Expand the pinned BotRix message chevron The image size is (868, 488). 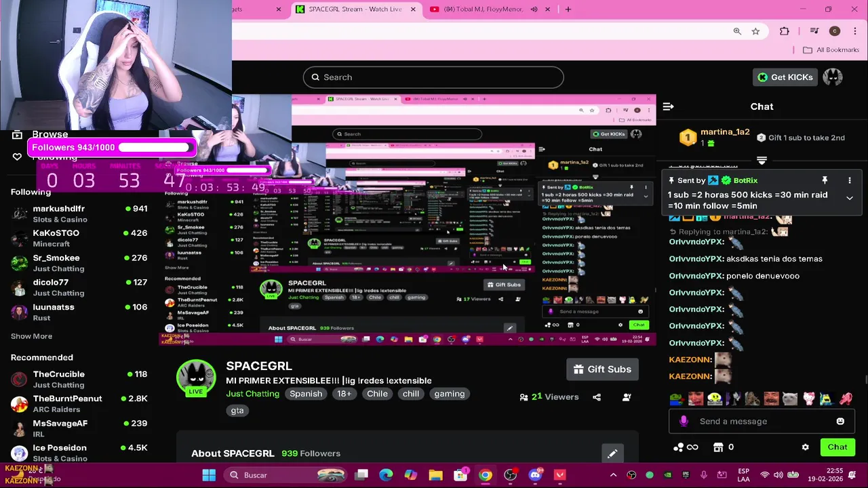849,198
